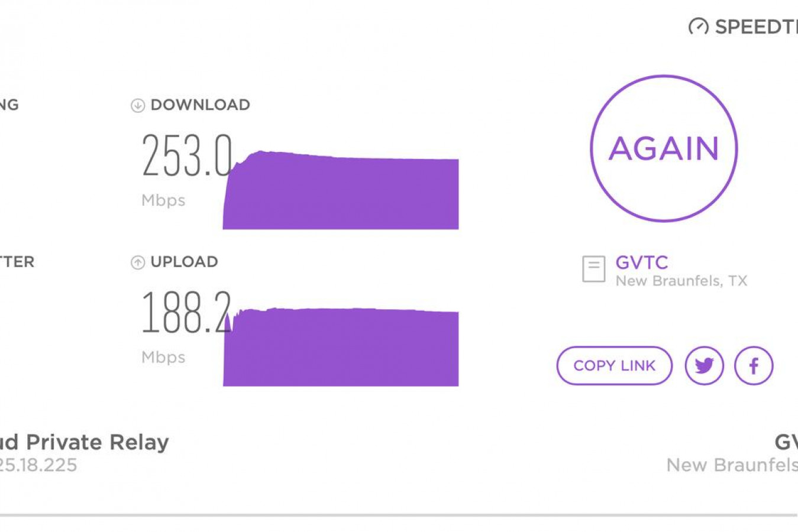This screenshot has width=798, height=532.
Task: Click the server icon beside GVTC
Action: tap(593, 269)
